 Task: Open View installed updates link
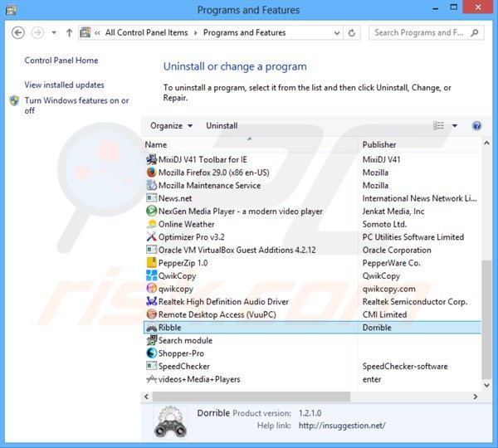click(x=64, y=85)
